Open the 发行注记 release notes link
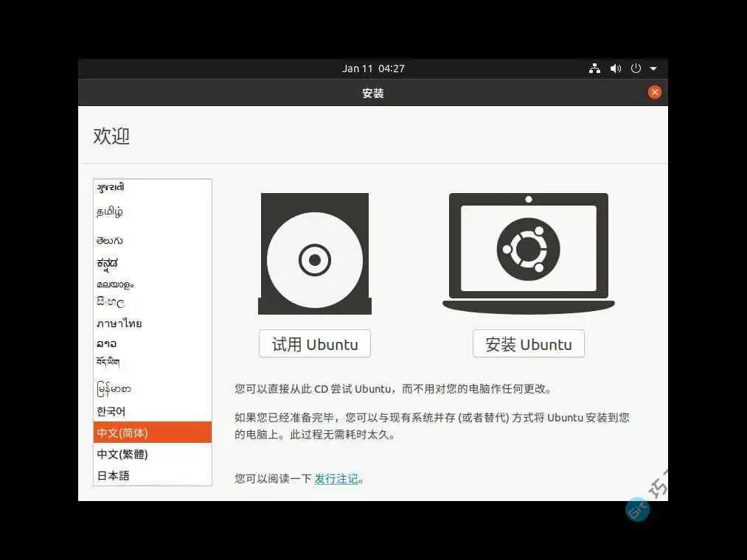Screen dimensions: 747x560 coord(336,479)
